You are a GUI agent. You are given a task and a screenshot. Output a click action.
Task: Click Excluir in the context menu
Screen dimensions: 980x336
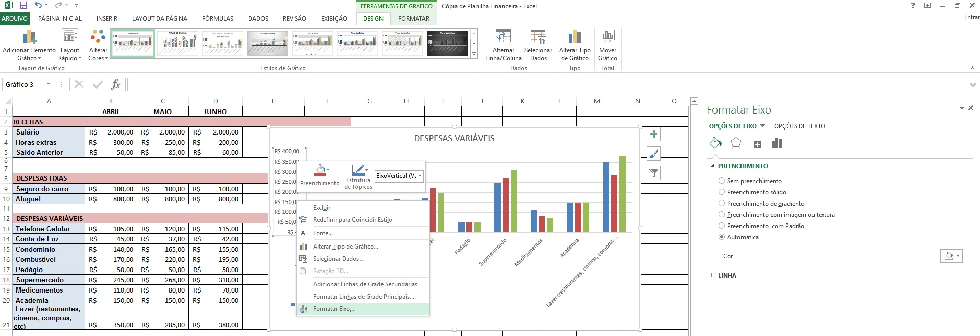click(x=322, y=208)
